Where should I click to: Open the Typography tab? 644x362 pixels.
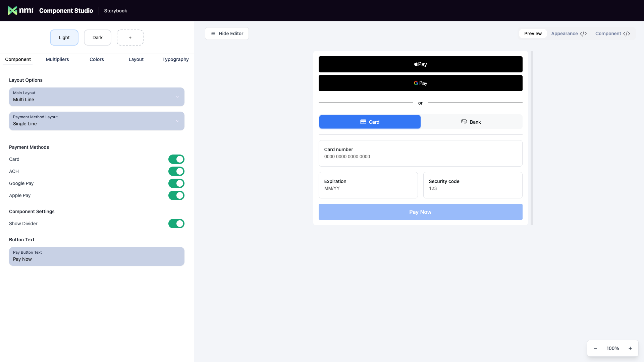click(175, 59)
